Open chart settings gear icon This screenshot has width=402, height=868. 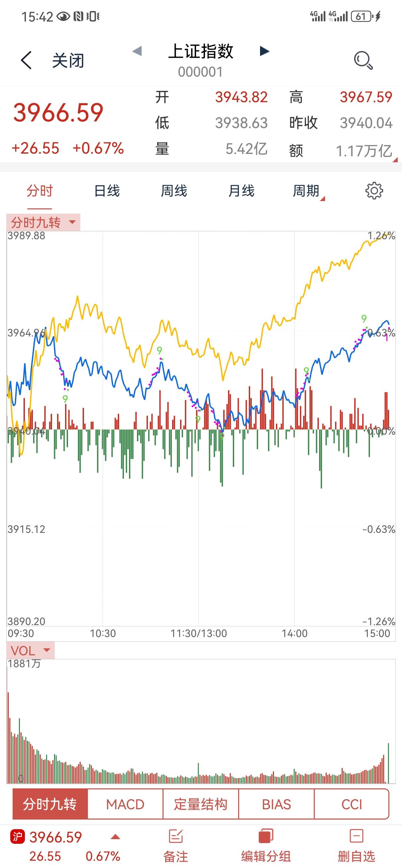tap(374, 191)
